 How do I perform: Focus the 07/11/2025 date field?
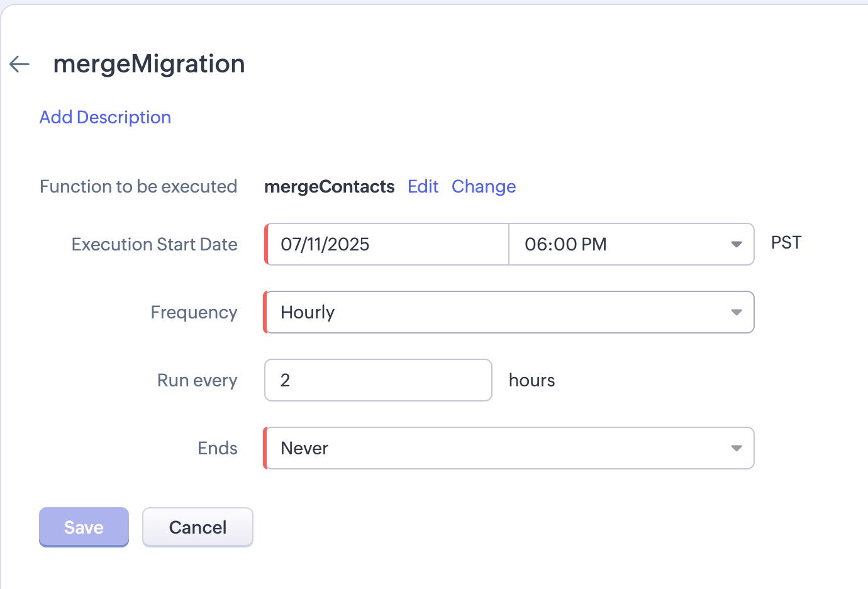(387, 244)
